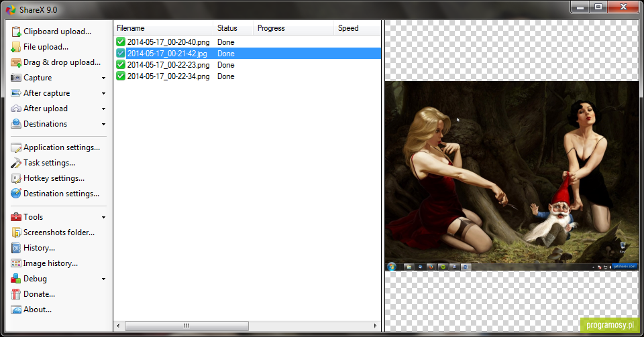Expand the After upload arrow
Image resolution: width=644 pixels, height=337 pixels.
pyautogui.click(x=103, y=109)
